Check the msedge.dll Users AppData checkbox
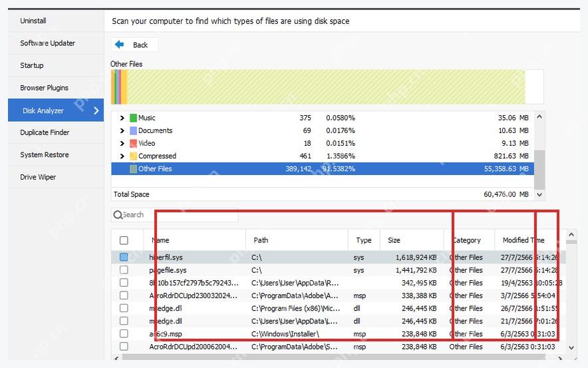The width and height of the screenshot is (588, 368). click(x=124, y=321)
